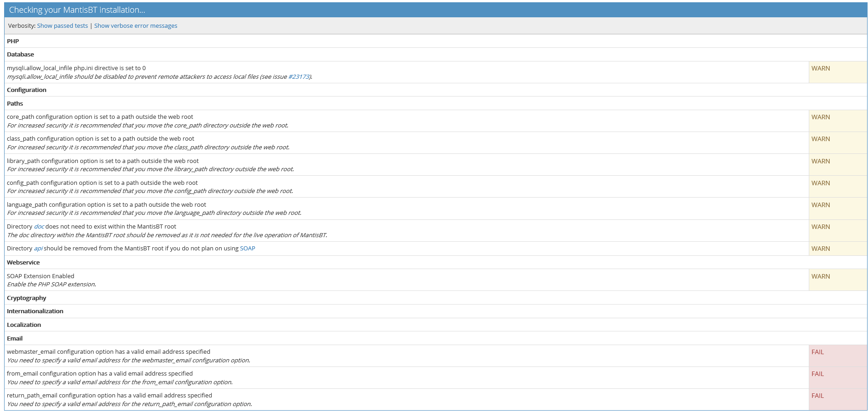Image resolution: width=868 pixels, height=412 pixels.
Task: Open issue #23173 link
Action: pos(299,77)
